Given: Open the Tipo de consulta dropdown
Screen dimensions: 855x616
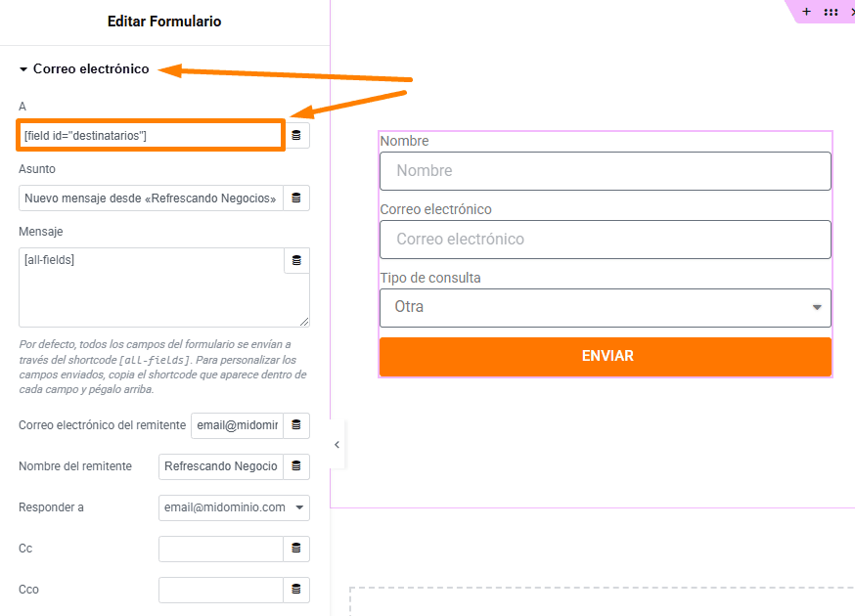Looking at the screenshot, I should tap(606, 307).
